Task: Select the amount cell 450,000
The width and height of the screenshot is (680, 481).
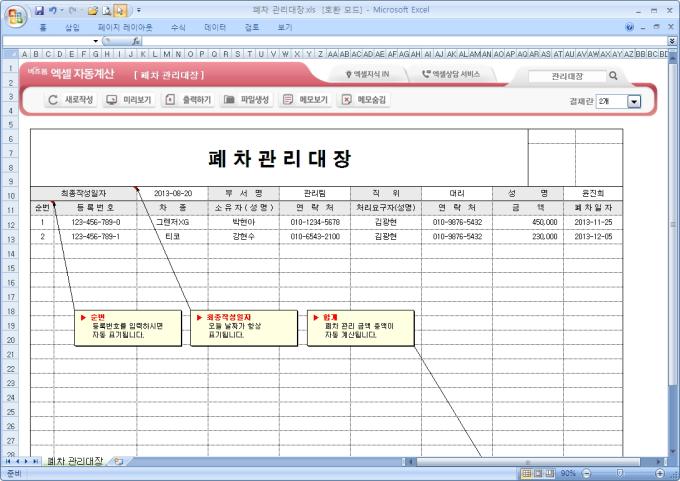Action: point(528,222)
